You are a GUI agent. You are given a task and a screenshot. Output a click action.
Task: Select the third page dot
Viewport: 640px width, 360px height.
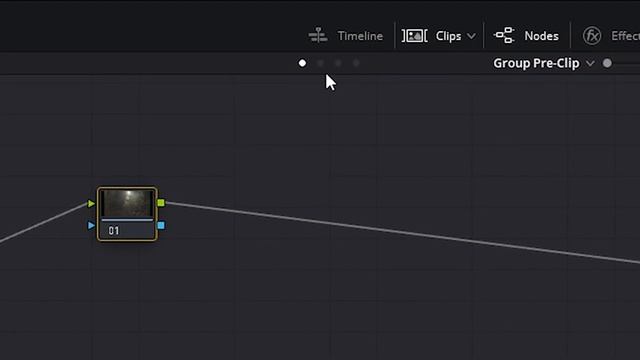(338, 63)
